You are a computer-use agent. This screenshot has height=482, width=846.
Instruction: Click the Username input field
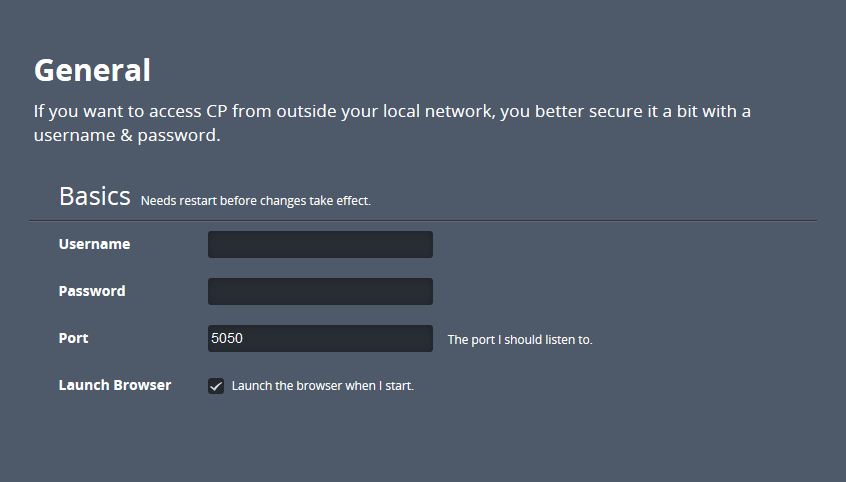point(320,244)
